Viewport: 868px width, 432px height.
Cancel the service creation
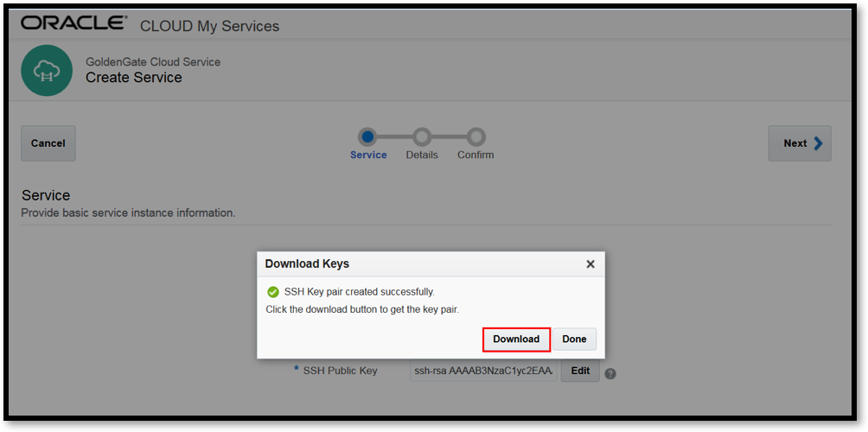pos(48,143)
